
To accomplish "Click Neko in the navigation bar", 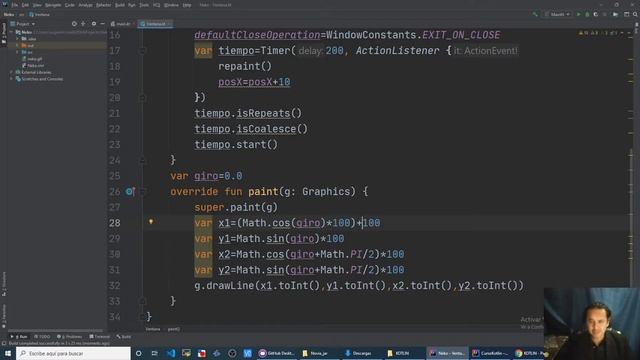I will pos(9,14).
